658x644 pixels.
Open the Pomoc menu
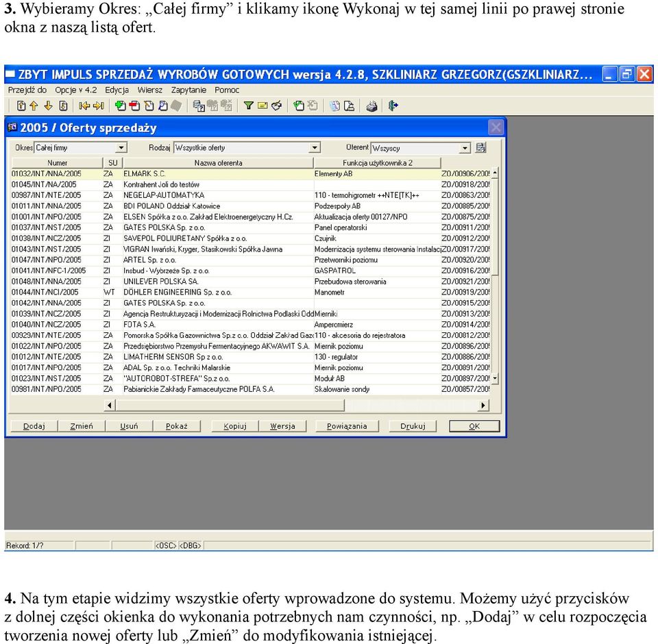[x=227, y=90]
